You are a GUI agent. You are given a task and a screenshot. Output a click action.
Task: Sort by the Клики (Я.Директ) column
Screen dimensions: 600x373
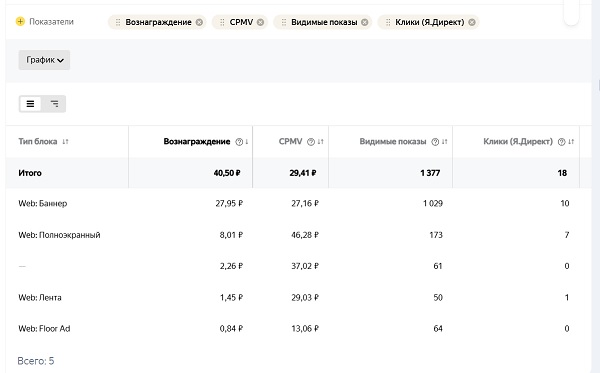[571, 142]
